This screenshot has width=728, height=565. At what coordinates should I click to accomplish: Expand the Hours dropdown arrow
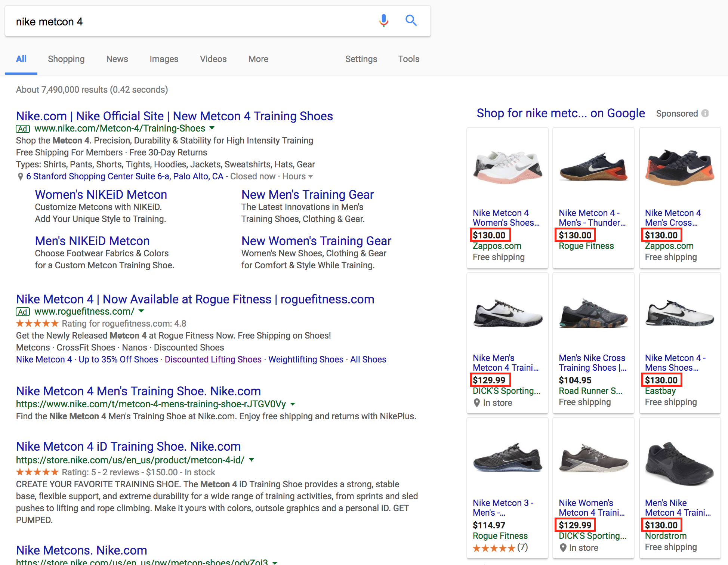[x=311, y=176]
